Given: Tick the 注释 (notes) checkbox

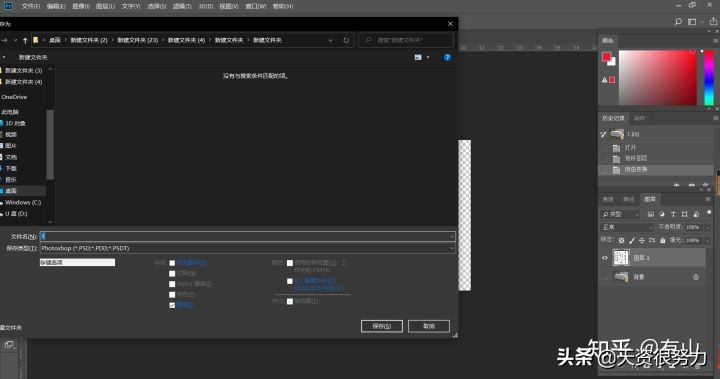Looking at the screenshot, I should point(172,274).
